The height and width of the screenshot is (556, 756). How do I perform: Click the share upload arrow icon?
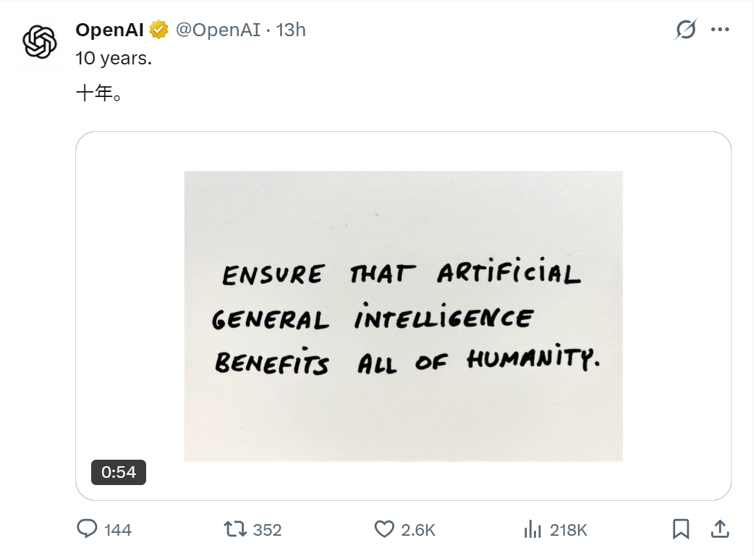pyautogui.click(x=720, y=529)
